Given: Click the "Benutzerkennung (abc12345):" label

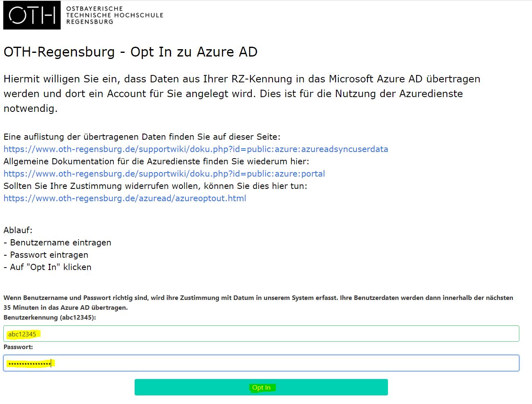Looking at the screenshot, I should click(x=50, y=318).
